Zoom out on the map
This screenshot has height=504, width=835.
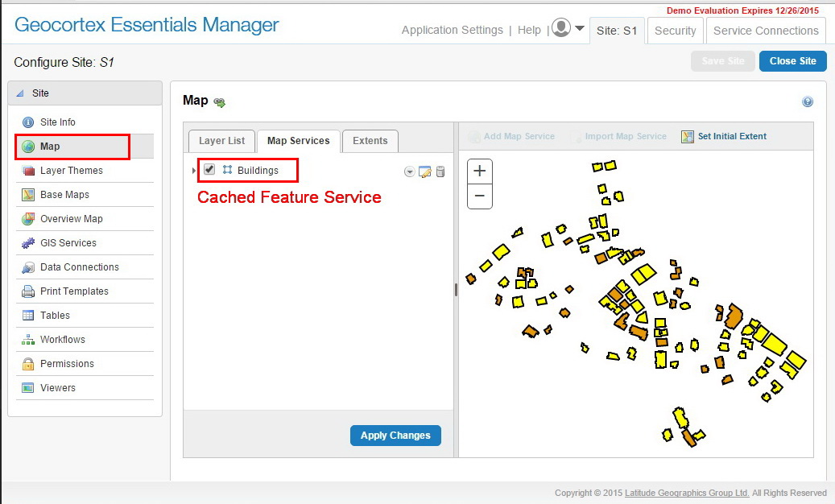[x=480, y=196]
